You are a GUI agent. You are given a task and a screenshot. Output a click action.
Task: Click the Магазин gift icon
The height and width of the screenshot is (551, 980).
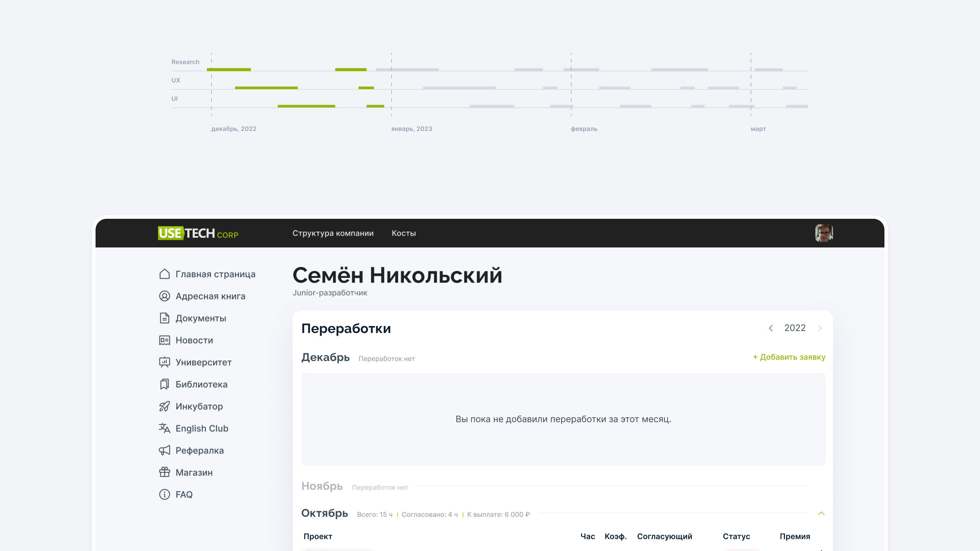click(x=164, y=473)
